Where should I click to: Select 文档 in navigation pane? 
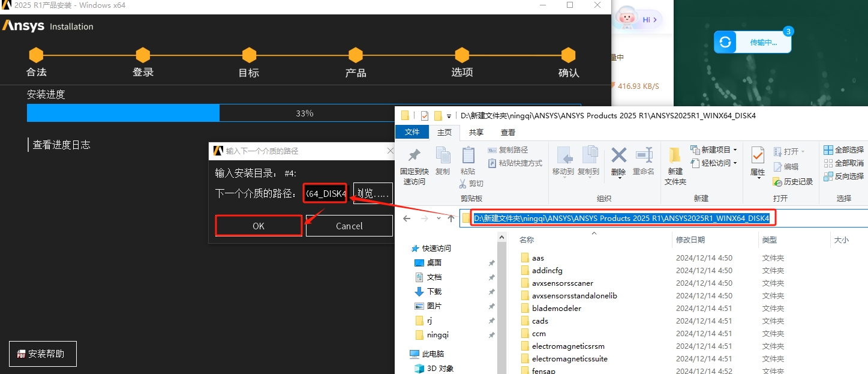pos(434,277)
